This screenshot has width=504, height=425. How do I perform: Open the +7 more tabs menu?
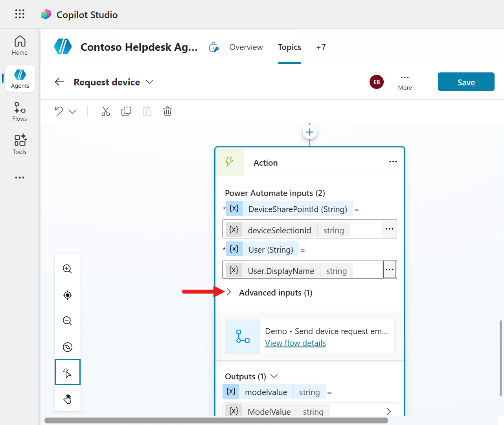click(x=321, y=47)
